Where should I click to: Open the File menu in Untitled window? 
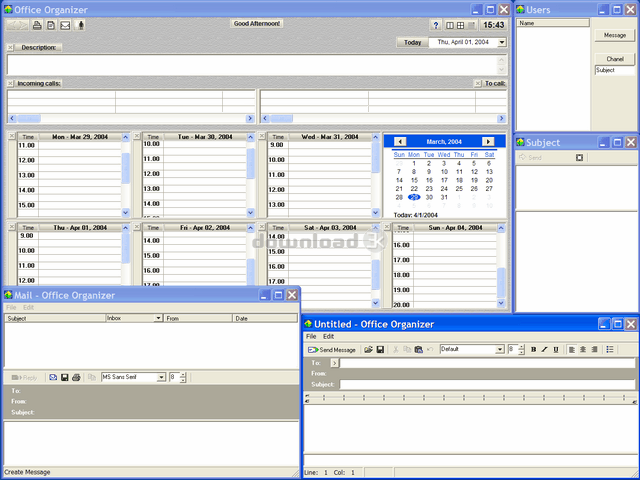point(311,336)
